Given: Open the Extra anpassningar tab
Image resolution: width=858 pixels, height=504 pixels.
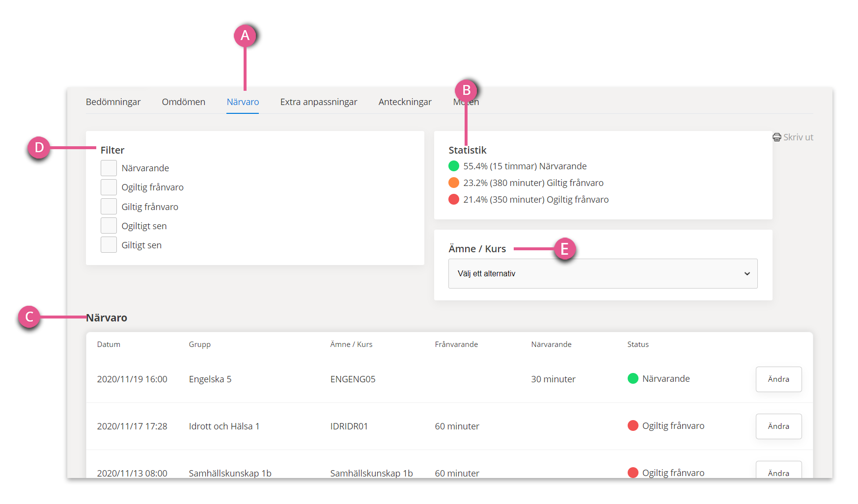Looking at the screenshot, I should tap(319, 102).
